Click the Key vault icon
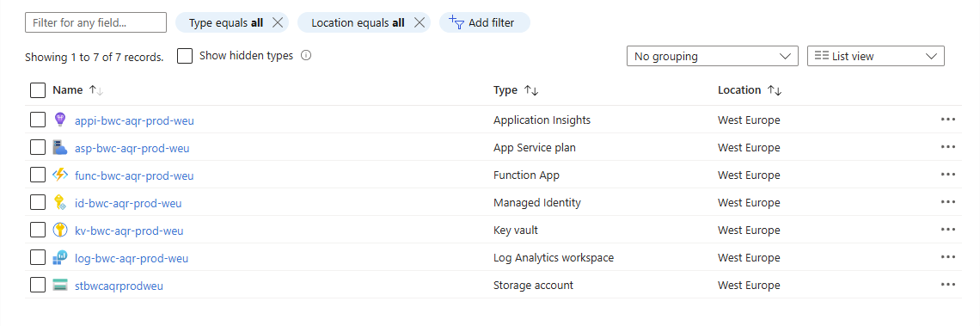Image resolution: width=980 pixels, height=326 pixels. point(60,231)
